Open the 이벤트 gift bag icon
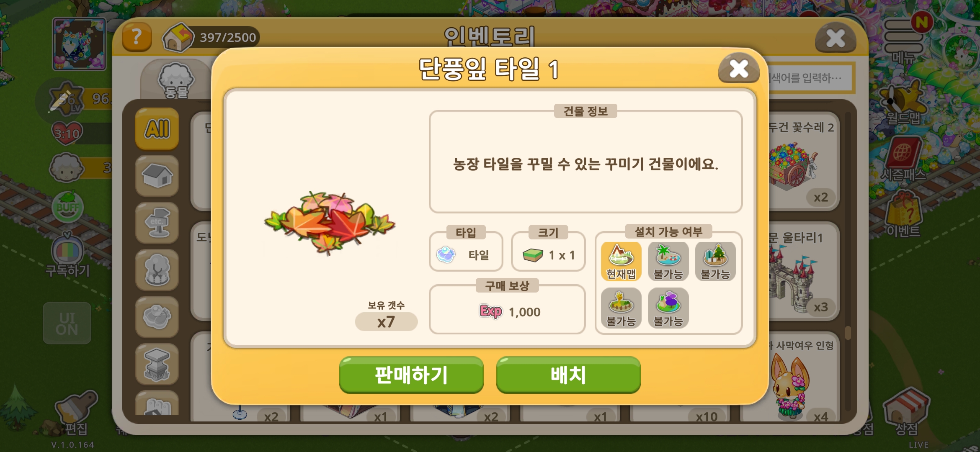Image resolution: width=980 pixels, height=452 pixels. tap(903, 214)
